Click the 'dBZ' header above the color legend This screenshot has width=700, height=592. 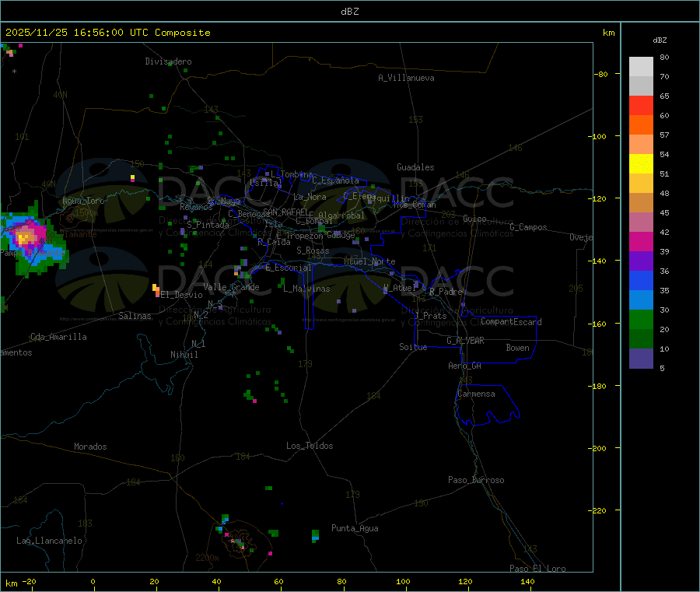(660, 40)
